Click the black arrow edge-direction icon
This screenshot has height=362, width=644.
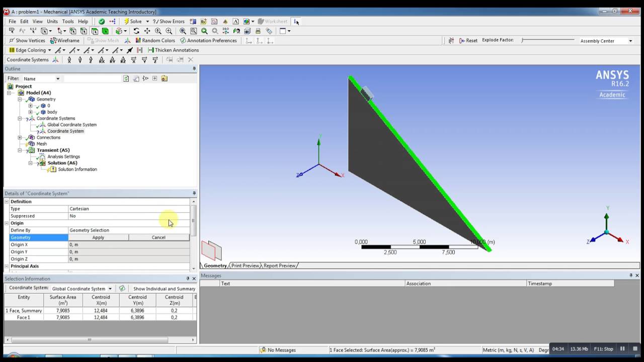[x=129, y=50]
